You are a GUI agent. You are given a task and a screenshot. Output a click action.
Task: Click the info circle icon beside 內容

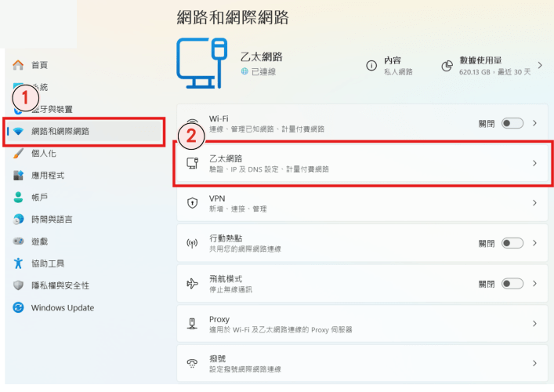click(371, 65)
